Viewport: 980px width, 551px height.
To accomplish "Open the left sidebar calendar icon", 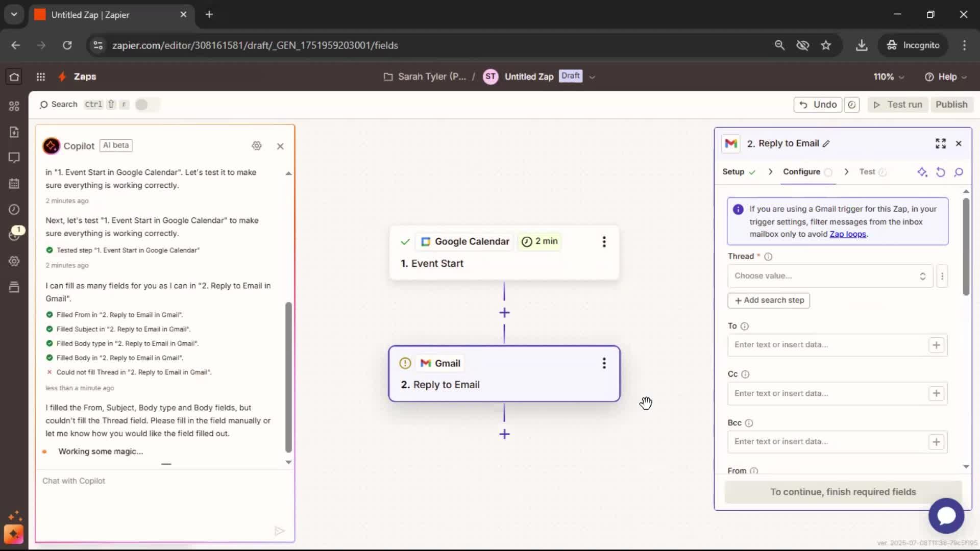I will 14,183.
